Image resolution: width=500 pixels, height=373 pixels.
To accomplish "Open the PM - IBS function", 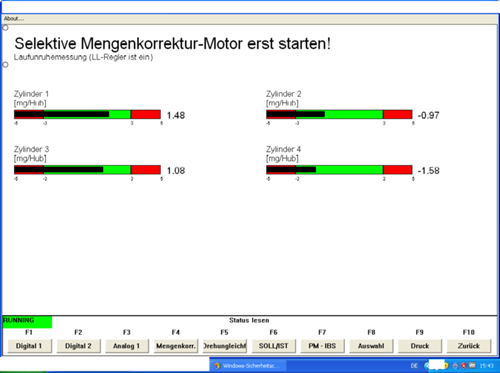I will [x=322, y=346].
